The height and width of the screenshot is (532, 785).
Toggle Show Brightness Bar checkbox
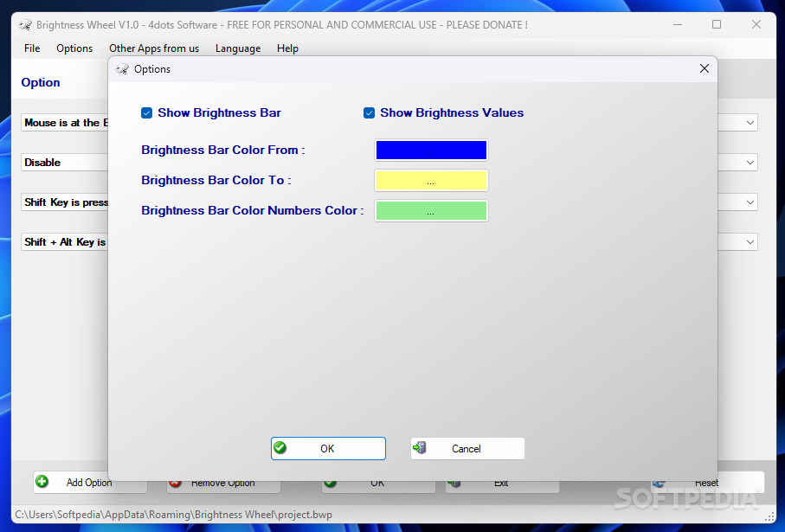tap(146, 113)
